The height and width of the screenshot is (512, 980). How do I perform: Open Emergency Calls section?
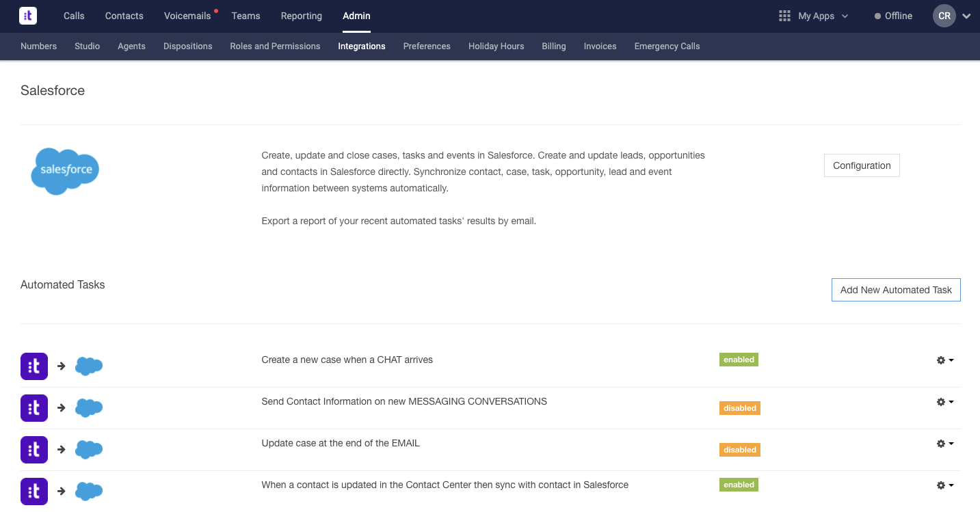pos(667,46)
